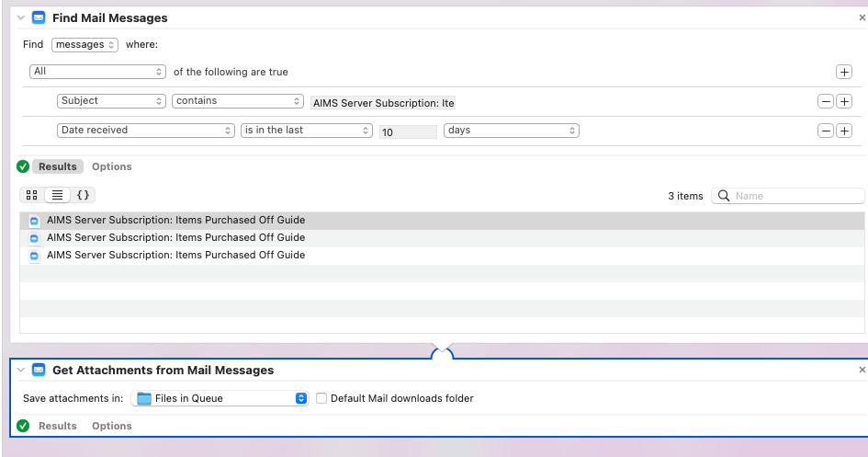Image resolution: width=868 pixels, height=457 pixels.
Task: Collapse the Find Mail Messages action
Action: pyautogui.click(x=21, y=18)
